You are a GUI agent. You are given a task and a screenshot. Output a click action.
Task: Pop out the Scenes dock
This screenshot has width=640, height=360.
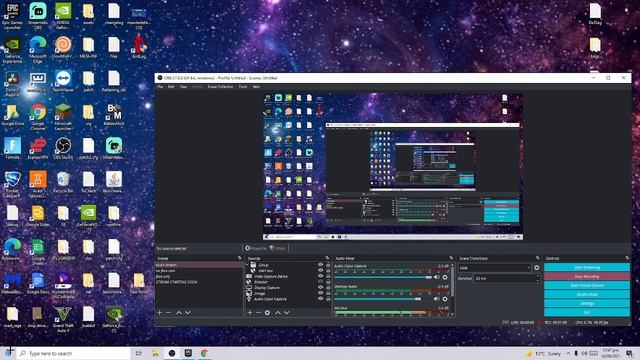(x=240, y=258)
